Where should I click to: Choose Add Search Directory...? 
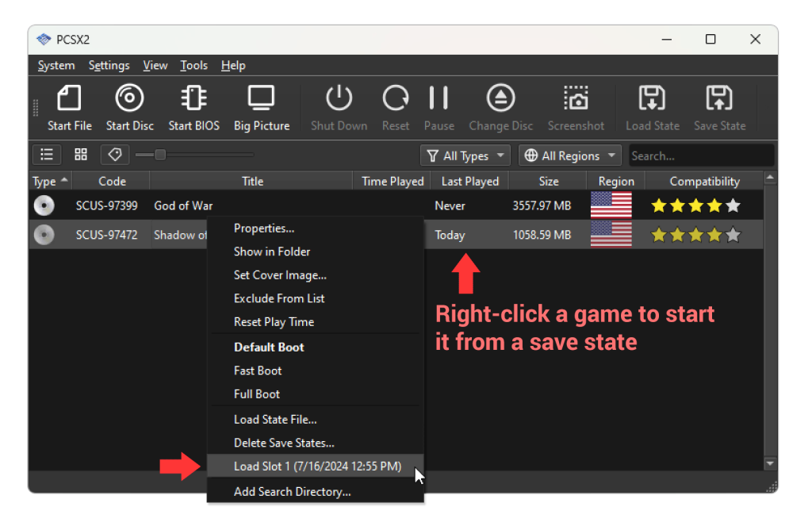[x=316, y=492]
